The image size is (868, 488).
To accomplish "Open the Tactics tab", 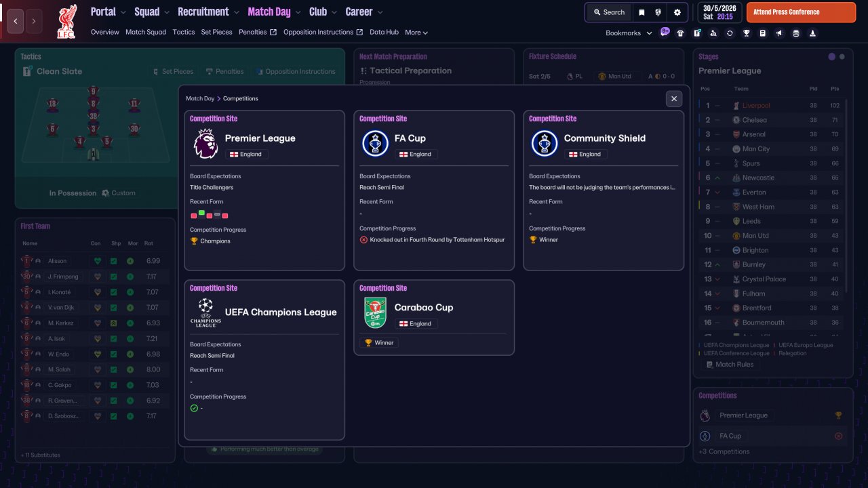I will pos(184,33).
